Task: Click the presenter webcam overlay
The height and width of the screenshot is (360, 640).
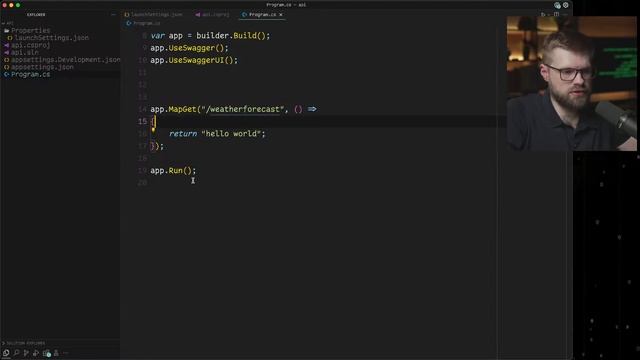Action: point(571,83)
